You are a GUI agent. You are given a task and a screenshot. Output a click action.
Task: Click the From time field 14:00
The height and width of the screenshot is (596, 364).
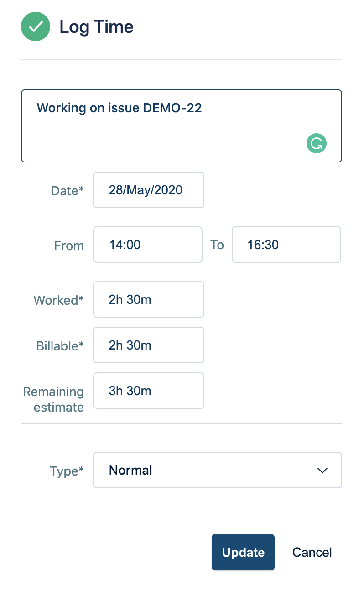point(147,245)
